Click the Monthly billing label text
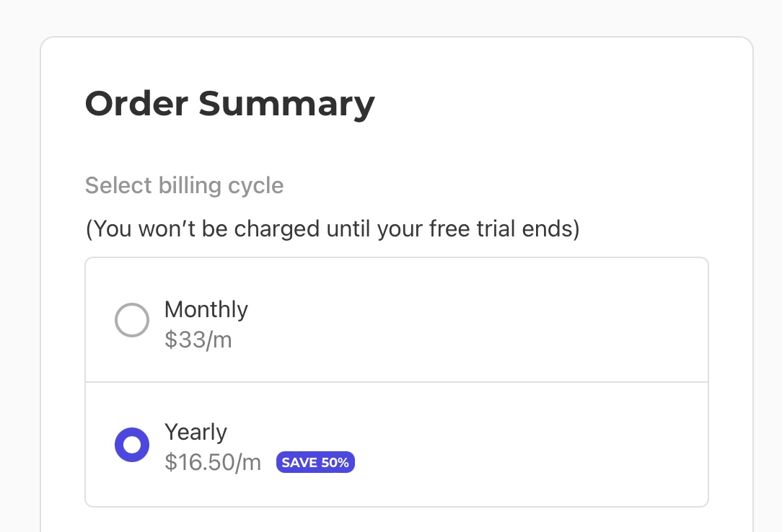Viewport: 782px width, 532px height. coord(206,309)
